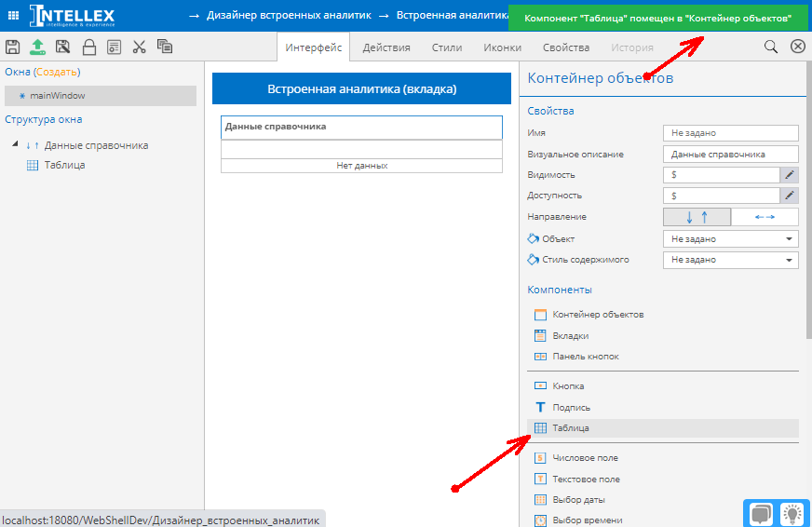The width and height of the screenshot is (812, 527).
Task: Click the Имя input field
Action: (x=731, y=133)
